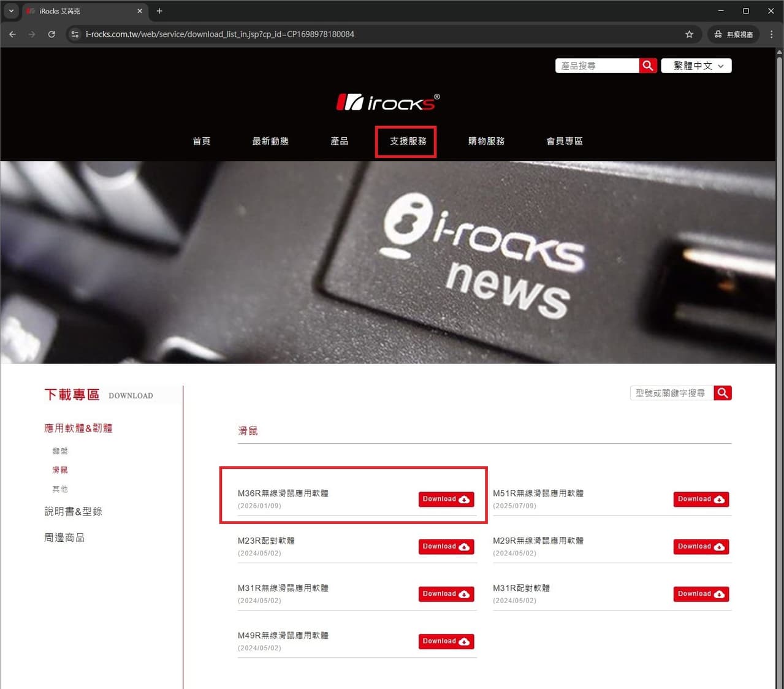Click the M49R無線滑鼠應用軟體 title text

pyautogui.click(x=283, y=635)
